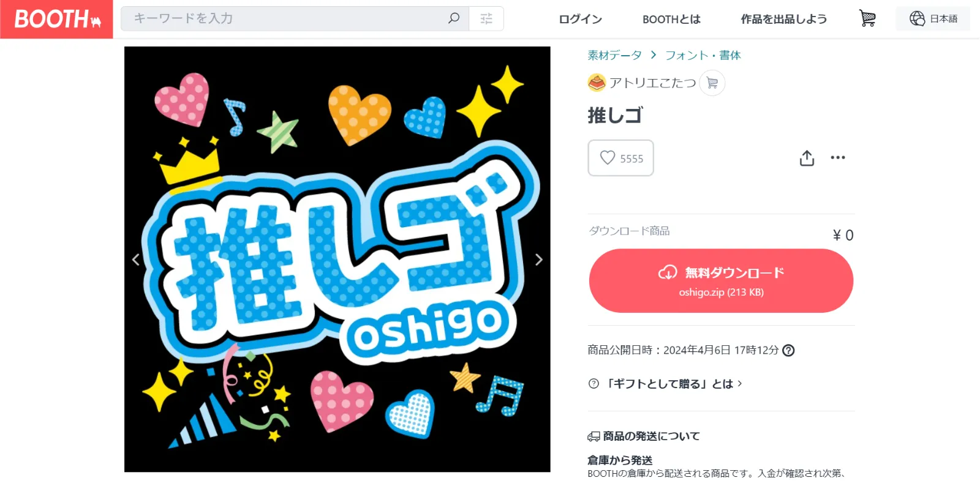Open the search filter options icon
The width and height of the screenshot is (980, 483).
[486, 19]
